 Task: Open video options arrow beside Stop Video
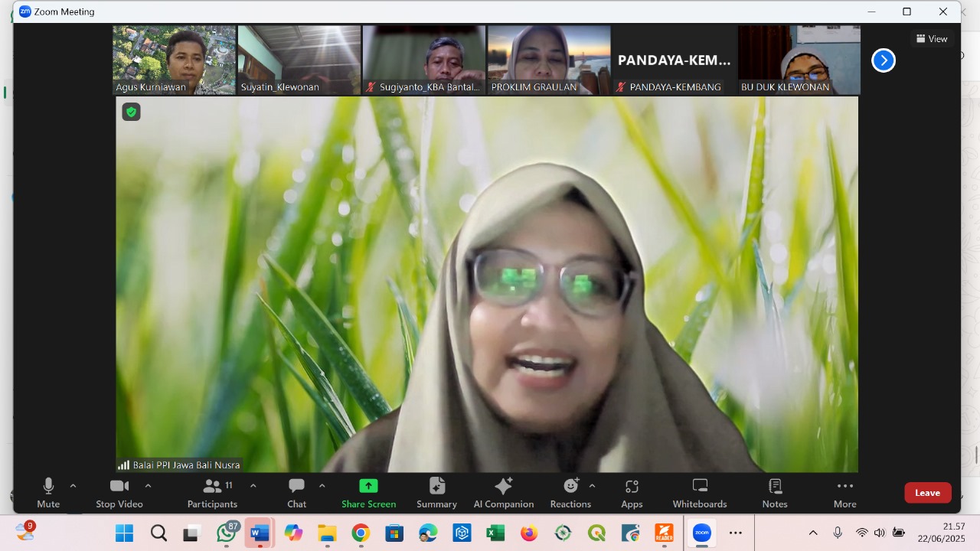(149, 486)
